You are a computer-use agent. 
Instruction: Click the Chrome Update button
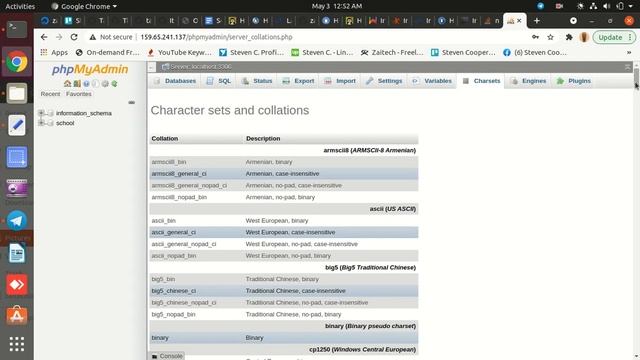tap(614, 37)
